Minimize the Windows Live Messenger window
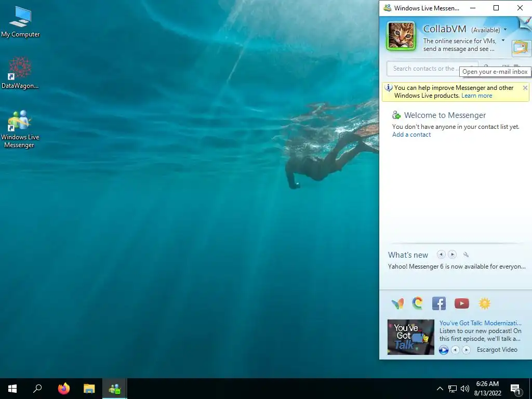 coord(473,8)
